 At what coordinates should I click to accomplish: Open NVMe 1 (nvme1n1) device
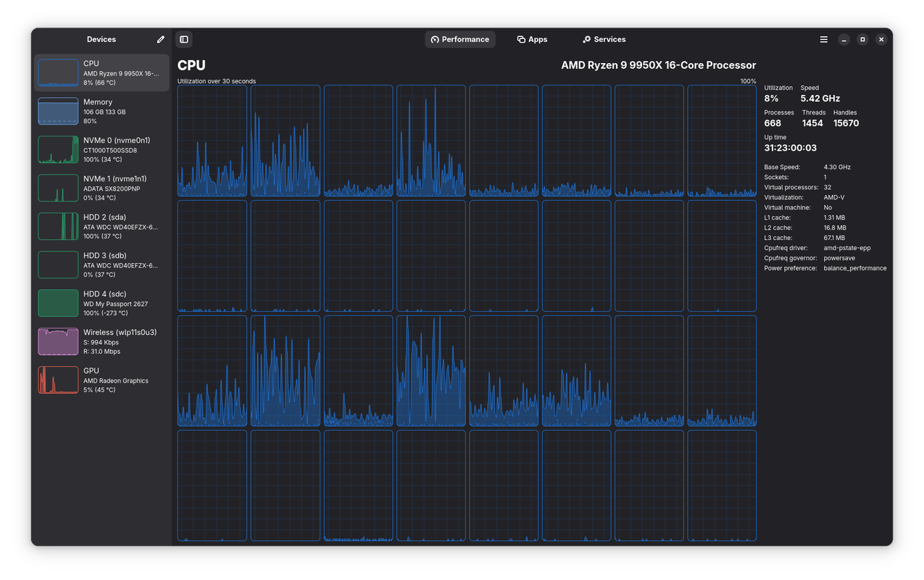[101, 188]
